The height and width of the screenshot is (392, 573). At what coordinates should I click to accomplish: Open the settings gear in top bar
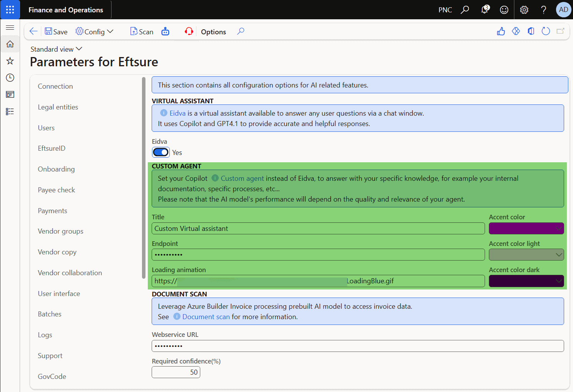point(524,10)
